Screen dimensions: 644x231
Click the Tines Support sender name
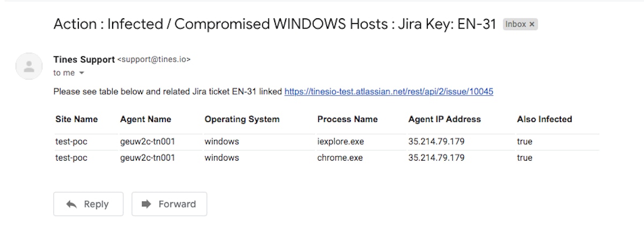(84, 60)
